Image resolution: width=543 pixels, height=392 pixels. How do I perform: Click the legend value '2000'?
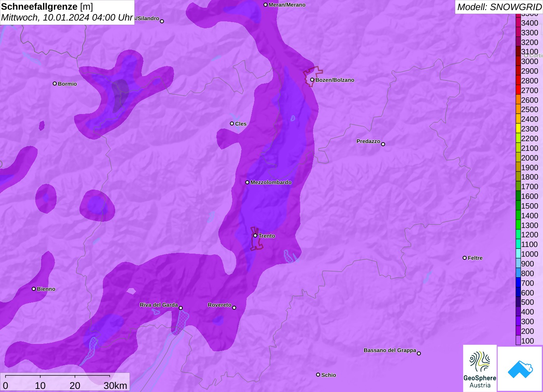point(530,158)
